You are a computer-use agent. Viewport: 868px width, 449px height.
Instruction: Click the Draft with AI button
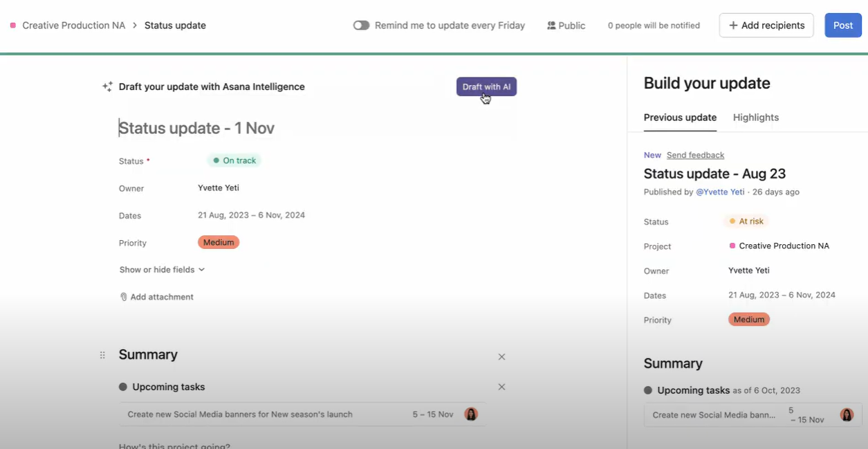tap(486, 86)
